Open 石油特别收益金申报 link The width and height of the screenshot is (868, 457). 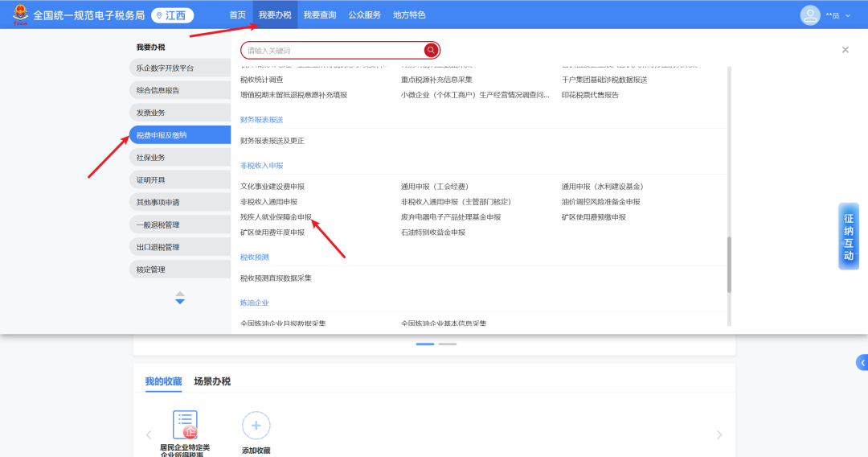(x=433, y=233)
